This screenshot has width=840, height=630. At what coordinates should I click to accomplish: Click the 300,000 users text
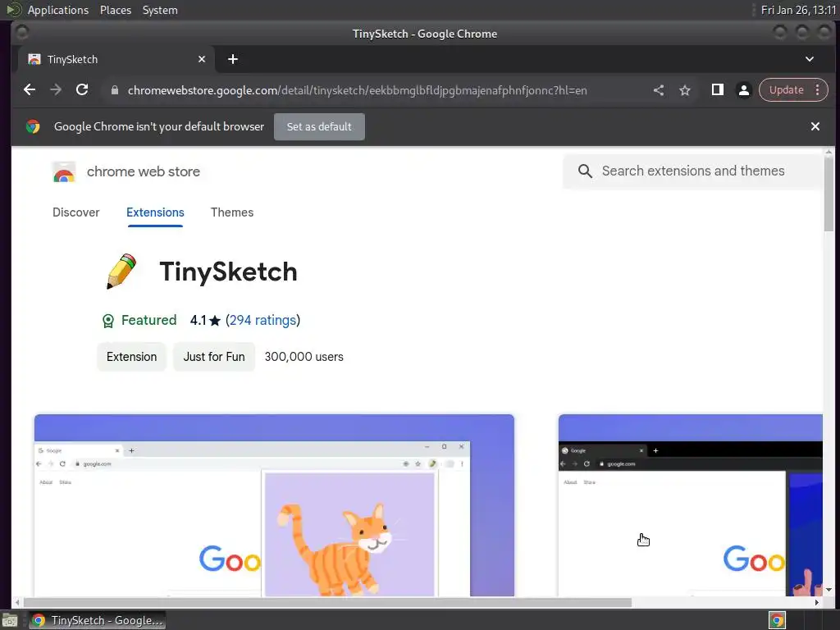(x=304, y=358)
